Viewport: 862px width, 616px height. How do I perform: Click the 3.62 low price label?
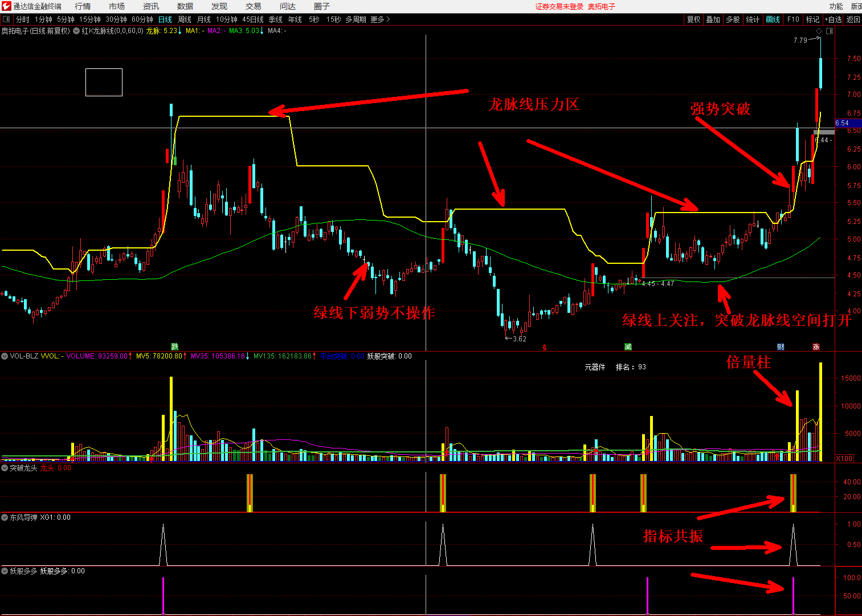(x=520, y=338)
